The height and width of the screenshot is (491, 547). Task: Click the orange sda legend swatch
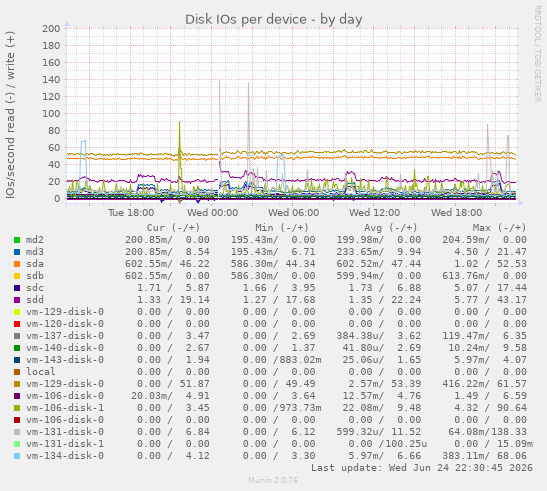(x=17, y=264)
